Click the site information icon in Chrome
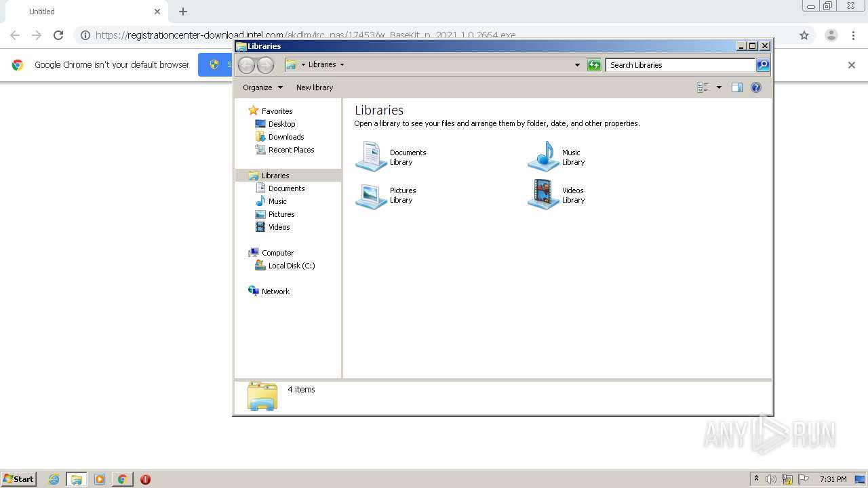The height and width of the screenshot is (488, 868). (85, 35)
